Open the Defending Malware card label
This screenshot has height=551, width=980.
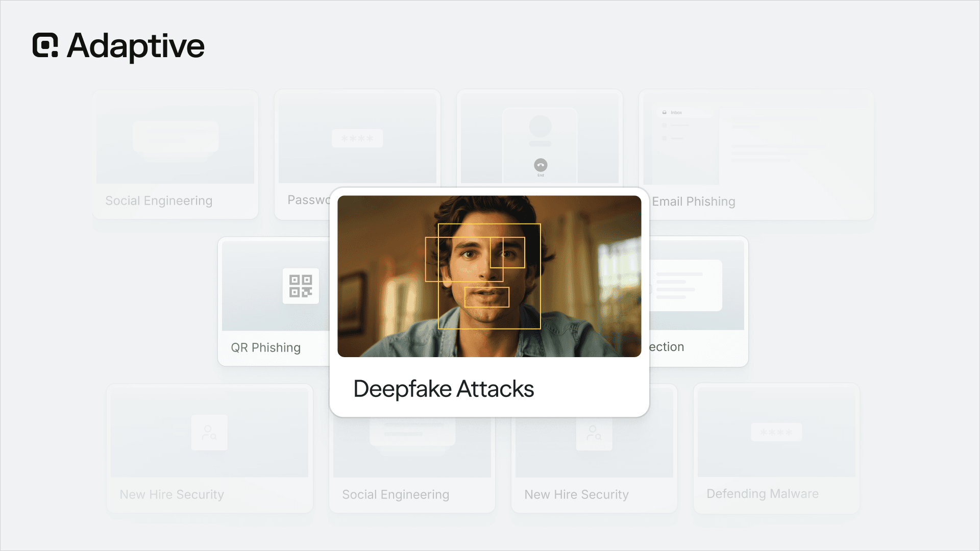(763, 494)
